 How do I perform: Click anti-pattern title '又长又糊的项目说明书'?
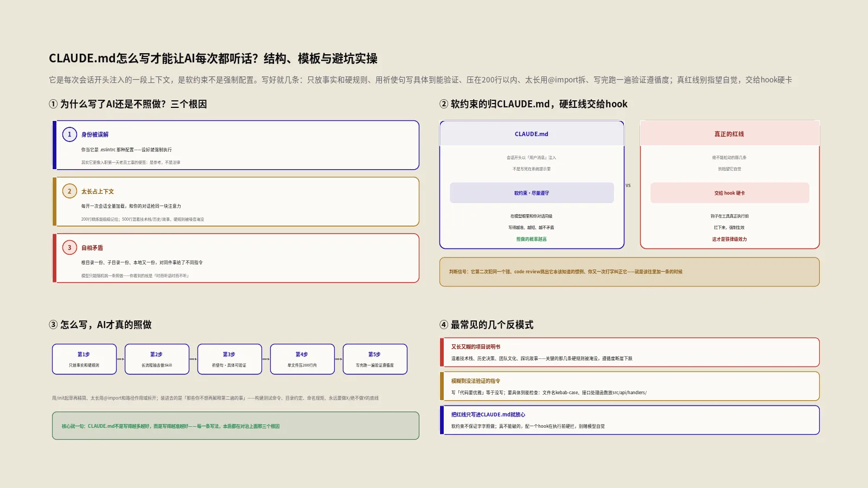476,347
